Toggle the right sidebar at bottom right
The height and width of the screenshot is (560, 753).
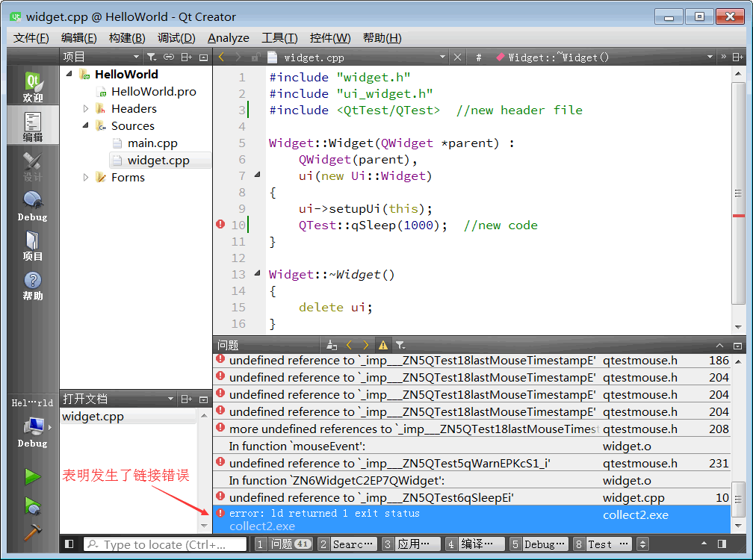[722, 544]
